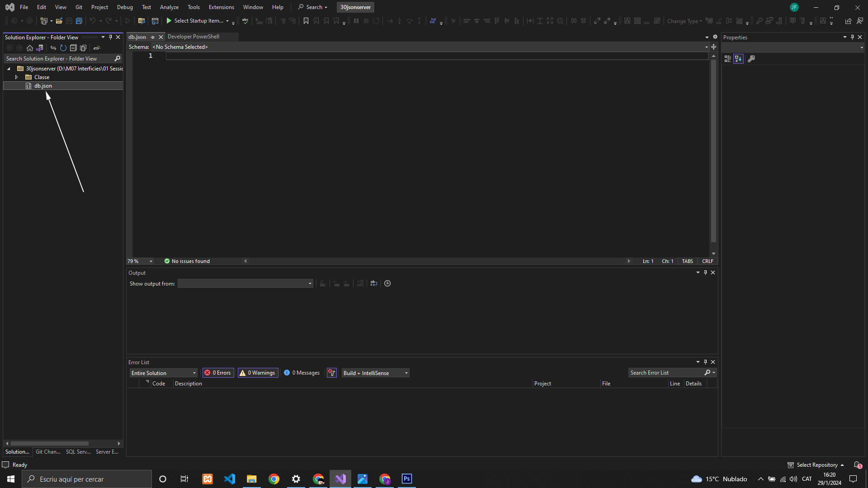
Task: Toggle the 0 Warnings filter
Action: [258, 373]
